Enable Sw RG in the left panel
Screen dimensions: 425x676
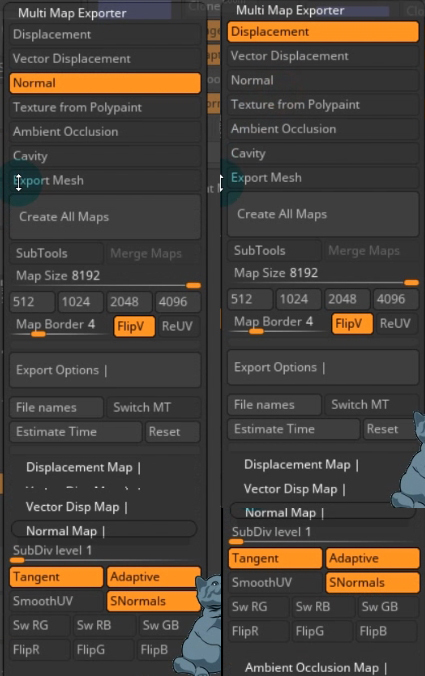(40, 625)
